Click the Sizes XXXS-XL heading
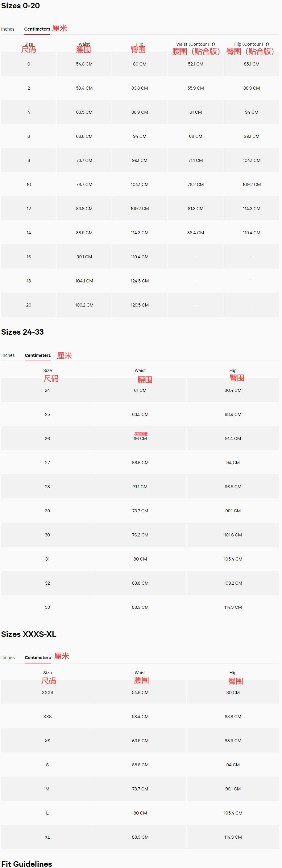 (29, 634)
